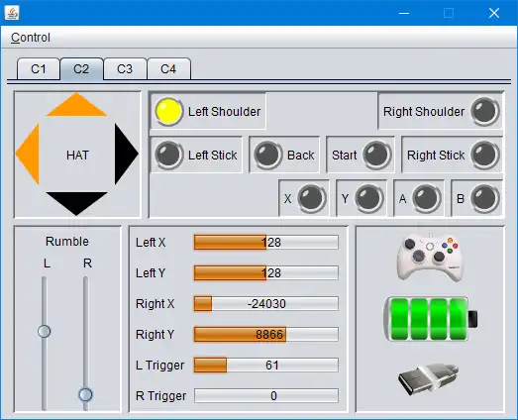Click the Left X label text
518x420 pixels.
[151, 243]
